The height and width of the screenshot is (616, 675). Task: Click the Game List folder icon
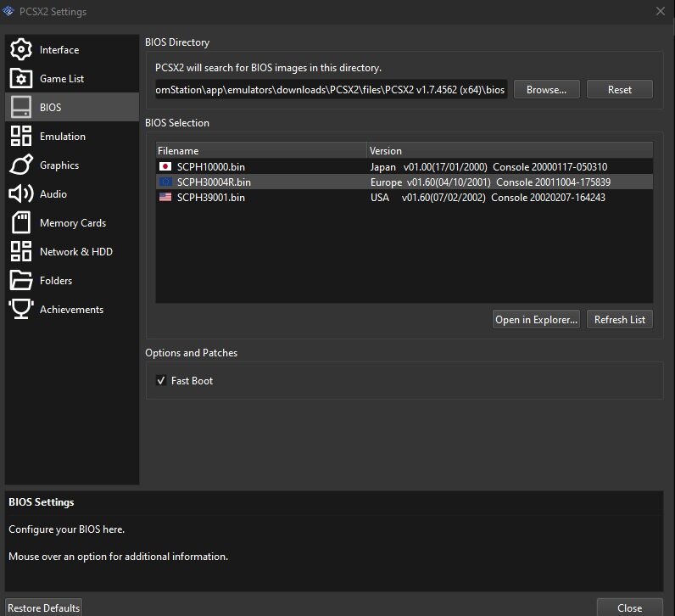coord(20,78)
